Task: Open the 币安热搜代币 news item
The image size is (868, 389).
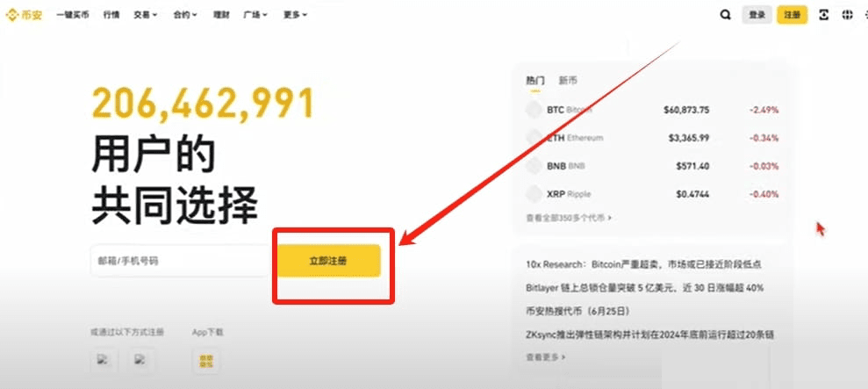Action: (x=577, y=310)
